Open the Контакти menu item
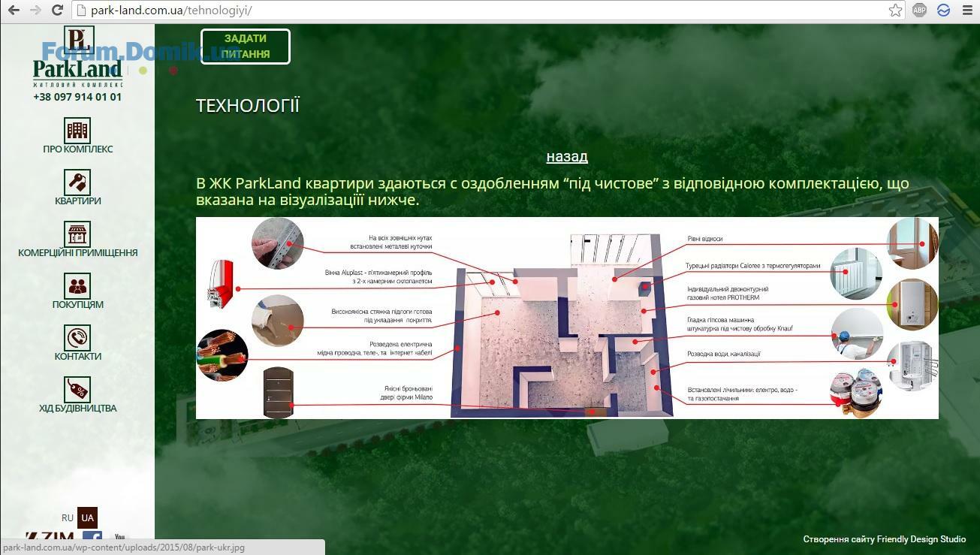 (78, 356)
